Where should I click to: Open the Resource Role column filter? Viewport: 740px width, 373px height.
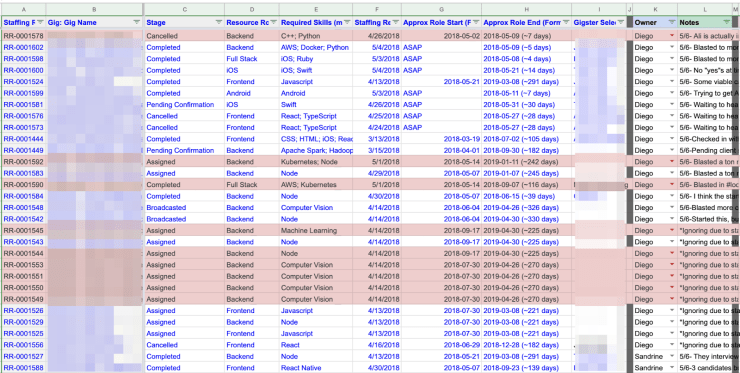(x=273, y=22)
